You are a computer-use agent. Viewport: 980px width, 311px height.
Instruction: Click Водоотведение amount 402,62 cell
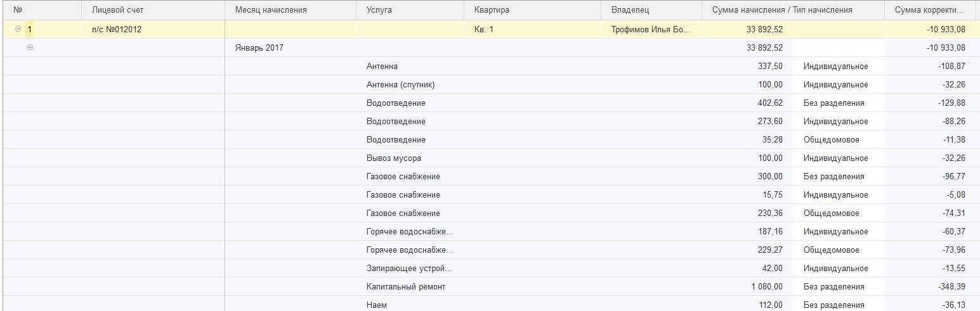click(747, 103)
